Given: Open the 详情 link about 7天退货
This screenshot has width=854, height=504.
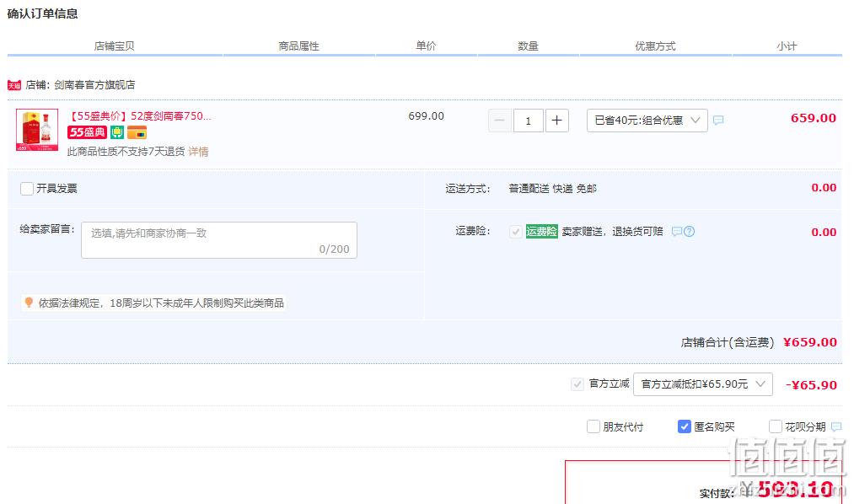Looking at the screenshot, I should (x=198, y=152).
